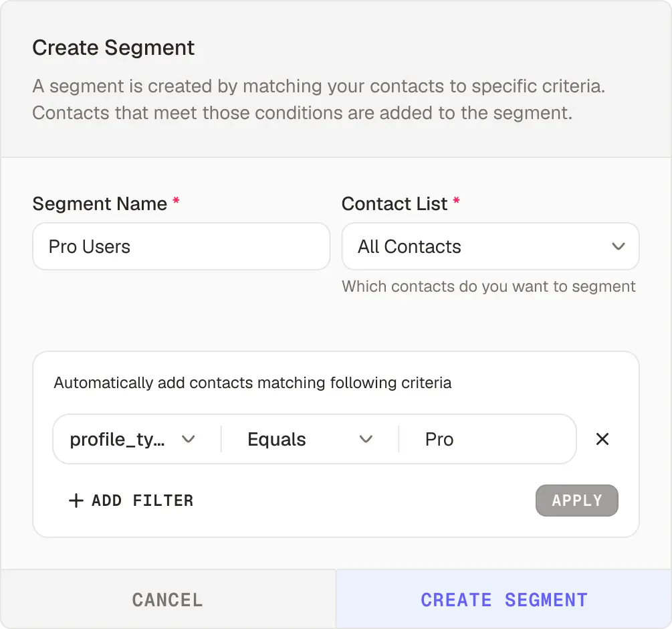This screenshot has width=672, height=629.
Task: Select the filter value field showing Pro
Action: 487,439
